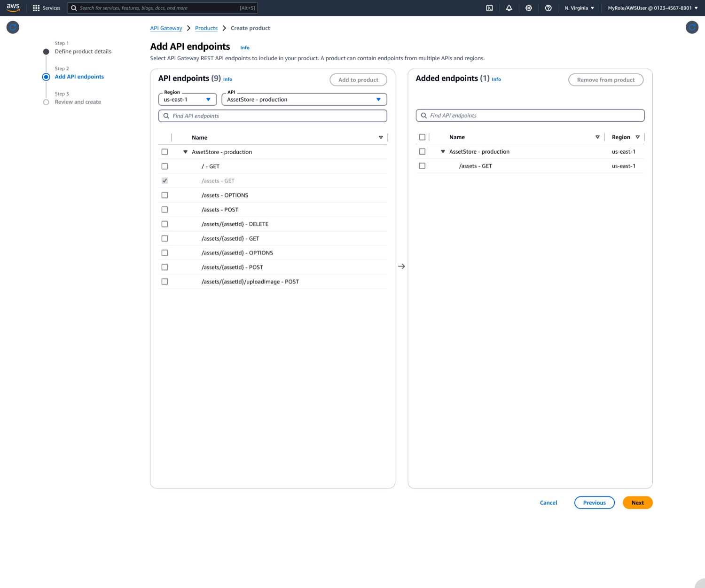This screenshot has width=705, height=588.
Task: Open Info link next to API endpoints (9)
Action: (227, 79)
